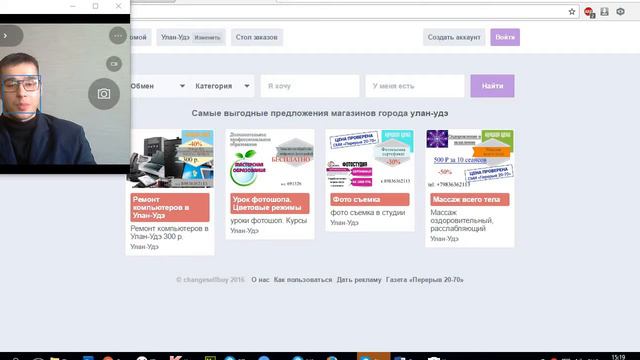Open Газета «Перерыв 20-70» footer link
640x360 pixels.
pyautogui.click(x=424, y=280)
